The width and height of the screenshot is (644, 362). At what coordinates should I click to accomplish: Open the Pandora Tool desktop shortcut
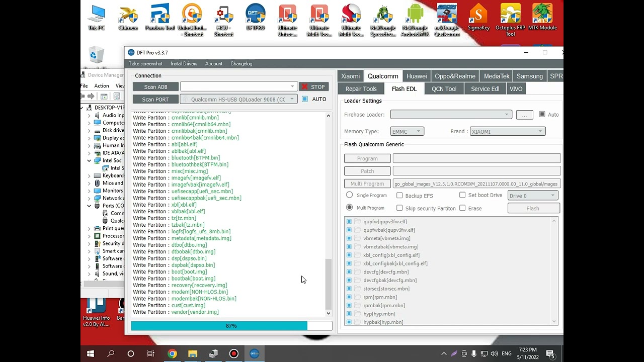point(160,18)
